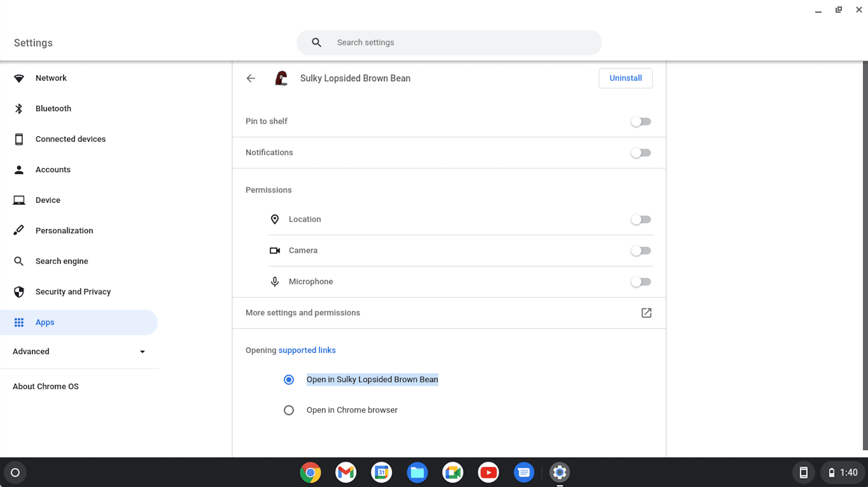Click the Sulky Lopsided Brown Bean app icon
This screenshot has width=868, height=487.
click(281, 78)
